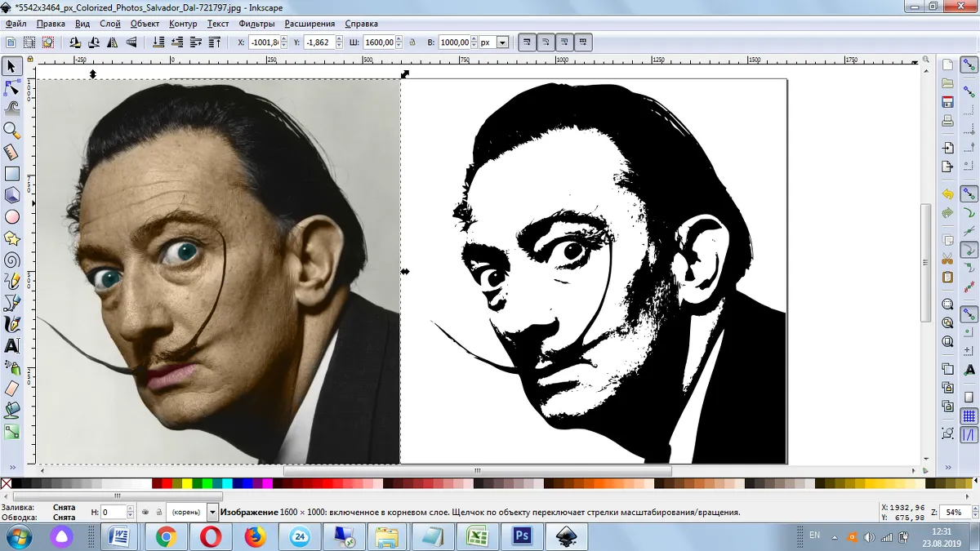Click the vertical canvas scrollbar
Viewport: 980px width, 551px height.
925,261
